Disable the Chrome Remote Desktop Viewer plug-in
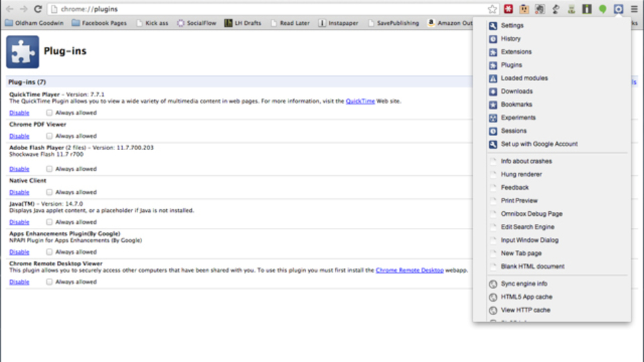This screenshot has width=644, height=362. 19,282
